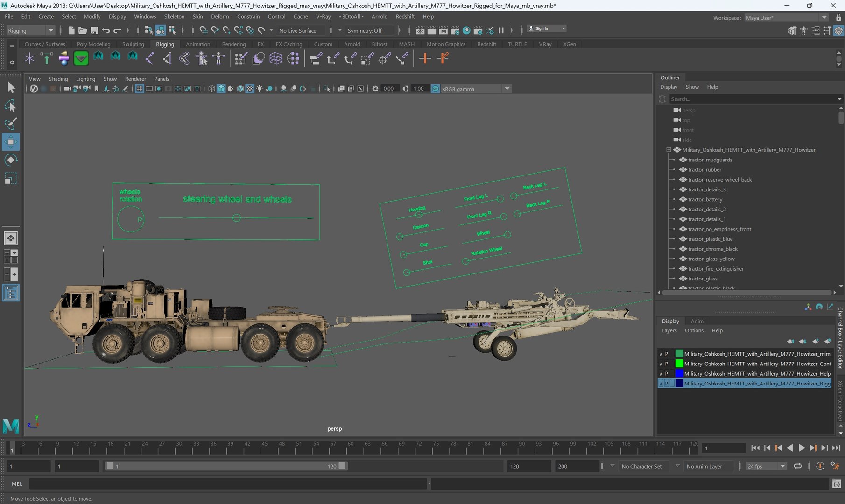Click the Create Joints shelf icon
This screenshot has width=845, height=504.
pyautogui.click(x=149, y=59)
